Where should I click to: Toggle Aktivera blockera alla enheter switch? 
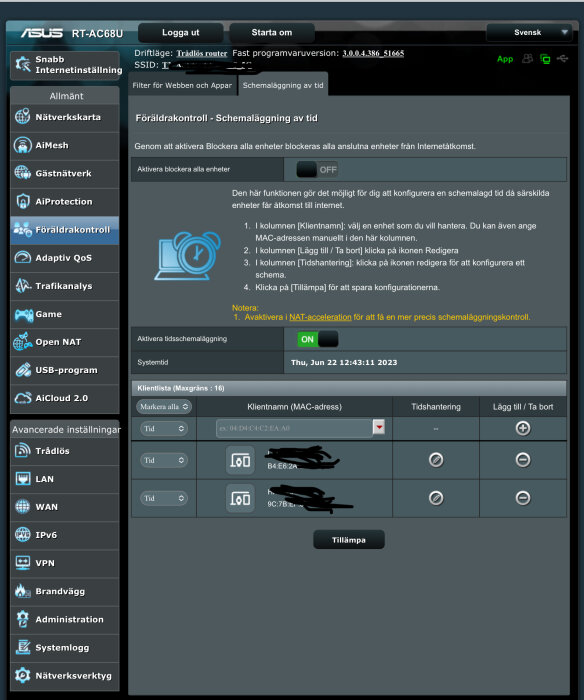click(x=317, y=170)
